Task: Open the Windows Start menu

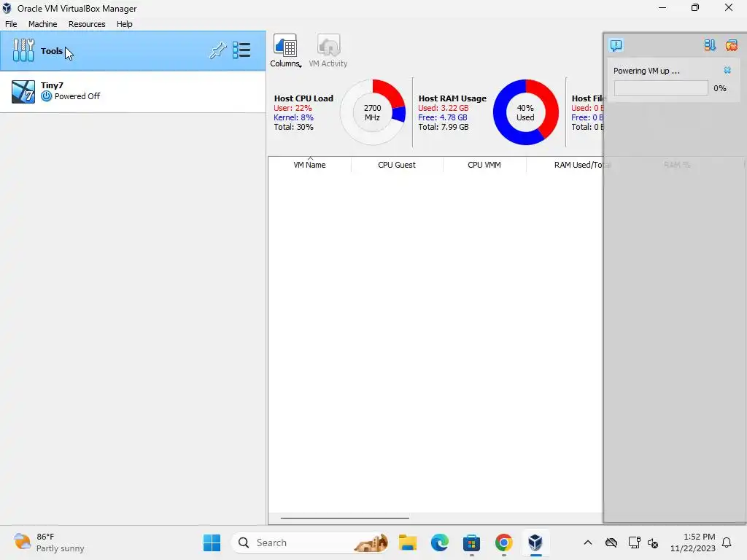Action: click(212, 542)
